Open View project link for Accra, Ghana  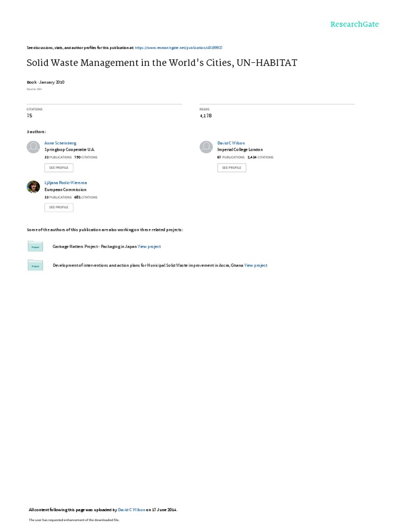(256, 265)
